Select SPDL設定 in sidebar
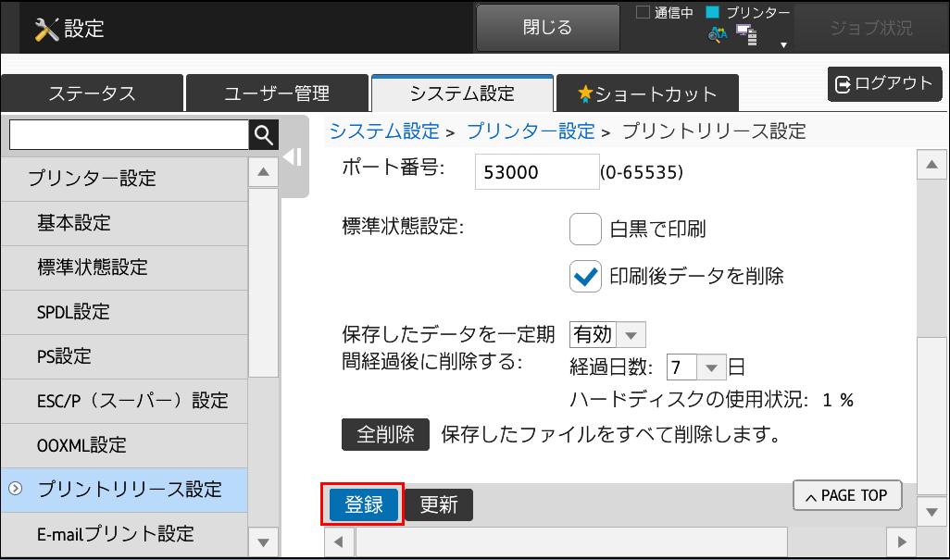 (x=124, y=312)
